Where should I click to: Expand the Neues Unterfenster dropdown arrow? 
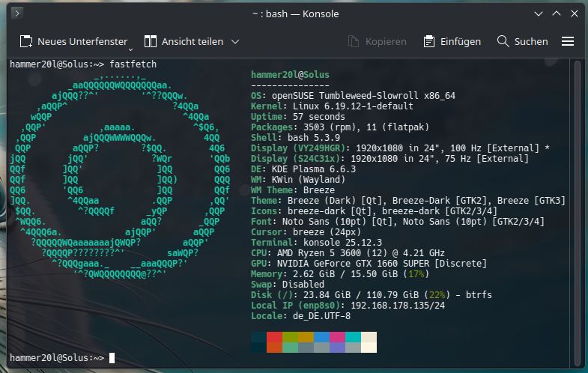130,49
